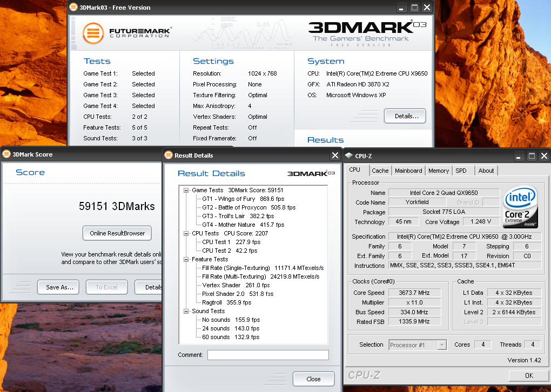Close the Result Details window with X
Viewport: 551px width, 392px height.
(x=335, y=156)
